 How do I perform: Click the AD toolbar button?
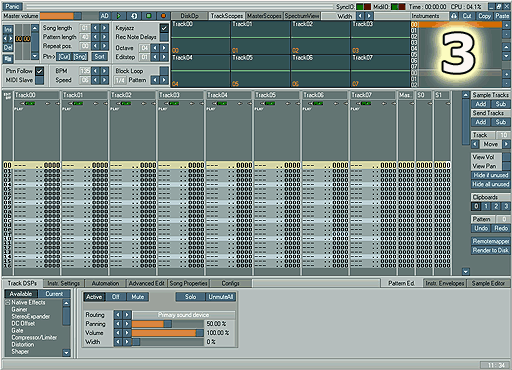[104, 16]
